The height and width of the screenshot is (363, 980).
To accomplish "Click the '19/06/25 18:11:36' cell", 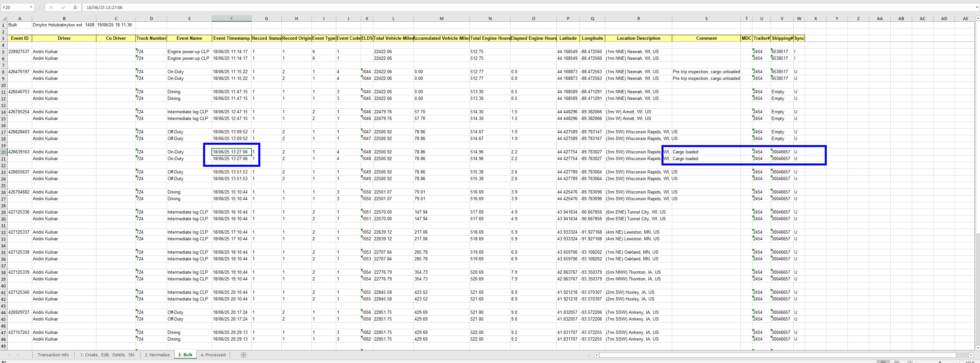I will (x=116, y=25).
